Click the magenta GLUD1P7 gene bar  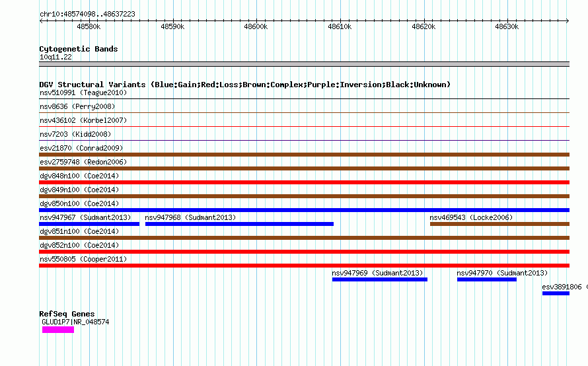[58, 330]
